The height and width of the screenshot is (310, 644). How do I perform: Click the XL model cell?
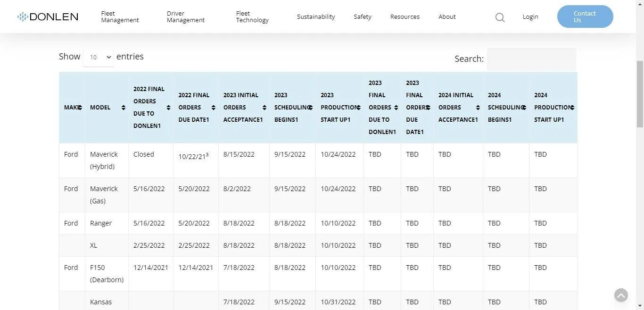[107, 245]
